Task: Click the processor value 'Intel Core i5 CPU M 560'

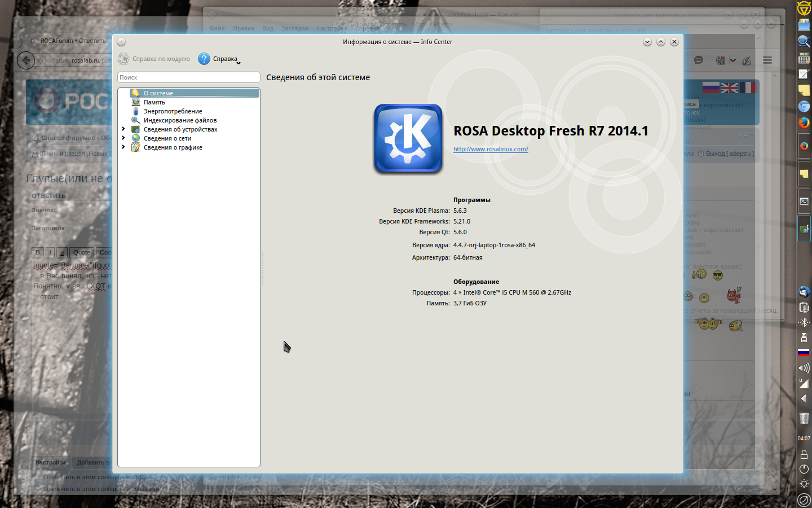Action: 512,292
